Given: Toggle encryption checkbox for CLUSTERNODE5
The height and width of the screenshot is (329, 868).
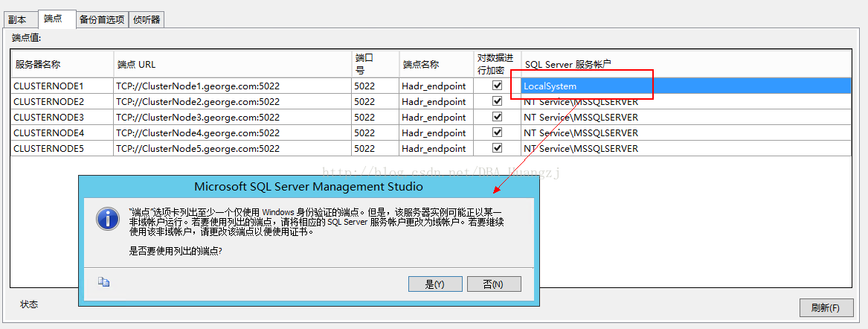Looking at the screenshot, I should point(497,148).
